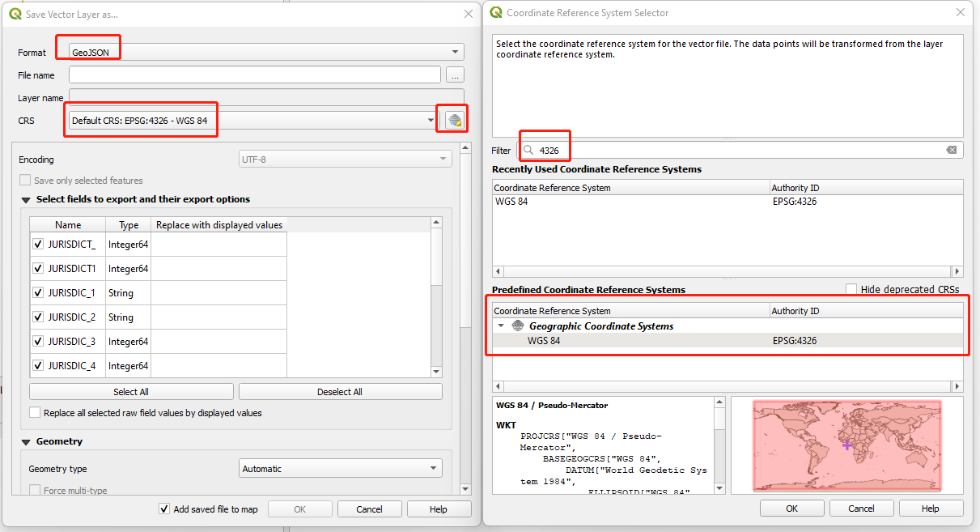The height and width of the screenshot is (532, 980).
Task: Select WGS 84 in predefined CRS list
Action: (x=544, y=341)
